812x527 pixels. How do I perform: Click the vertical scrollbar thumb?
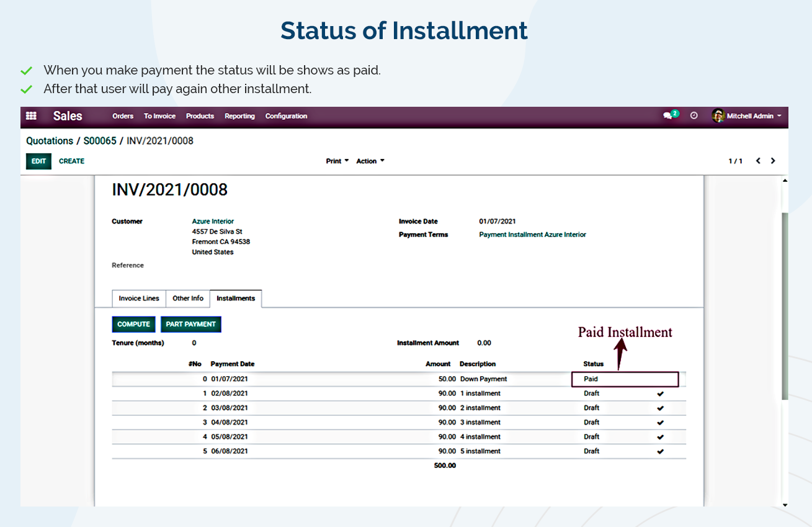[785, 305]
